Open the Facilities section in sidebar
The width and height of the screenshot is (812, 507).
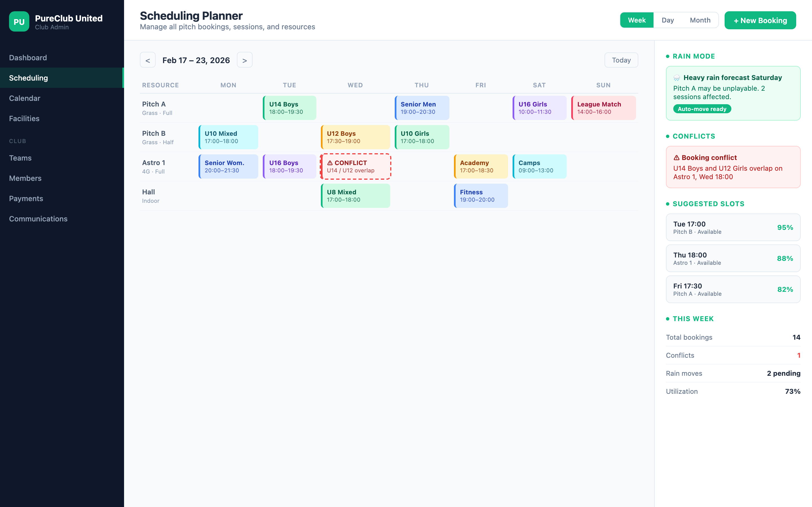click(24, 118)
